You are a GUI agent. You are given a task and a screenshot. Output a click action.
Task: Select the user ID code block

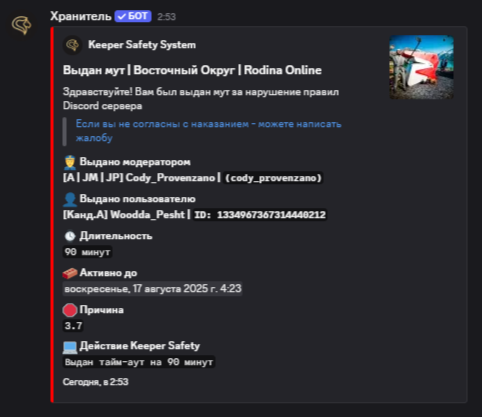tap(260, 214)
